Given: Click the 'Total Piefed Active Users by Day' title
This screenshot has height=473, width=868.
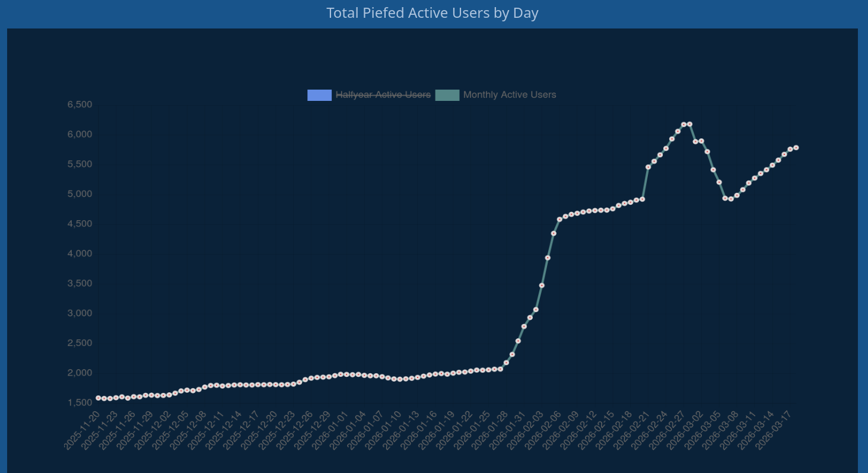Looking at the screenshot, I should point(433,13).
